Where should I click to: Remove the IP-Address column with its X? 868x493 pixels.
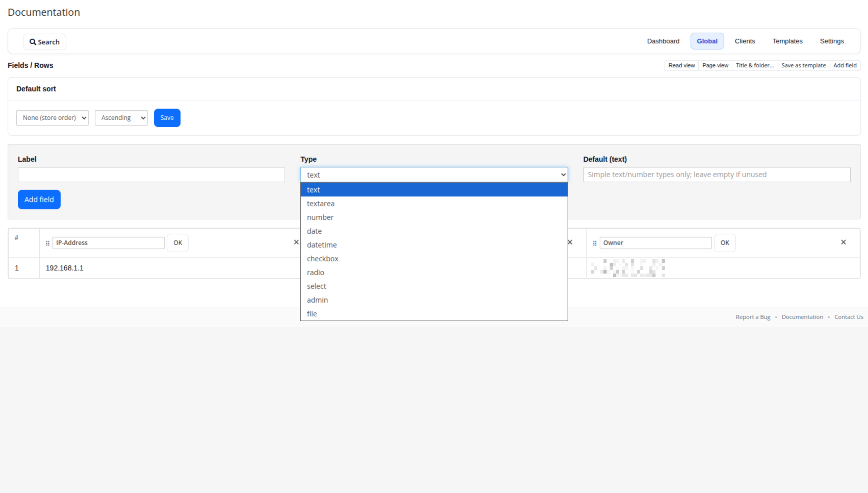pyautogui.click(x=296, y=242)
